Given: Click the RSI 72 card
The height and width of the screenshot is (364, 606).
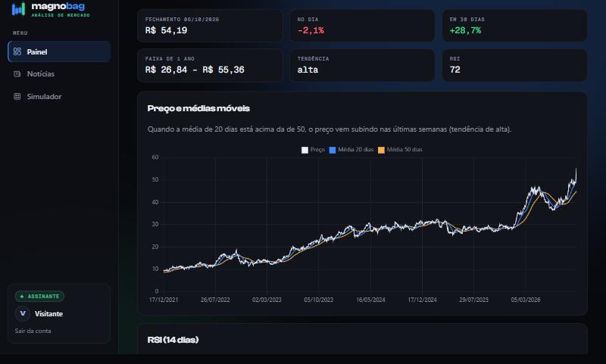Looking at the screenshot, I should pos(514,65).
